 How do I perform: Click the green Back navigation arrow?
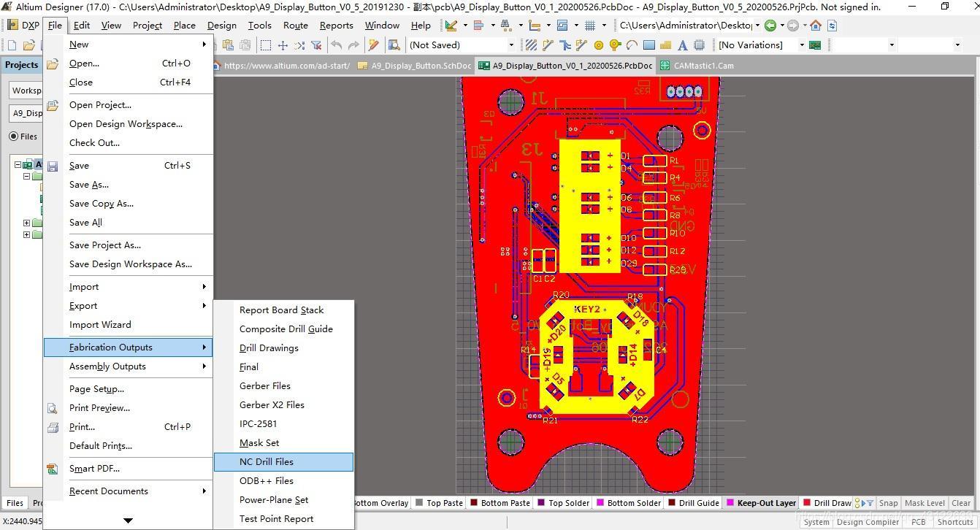(770, 25)
